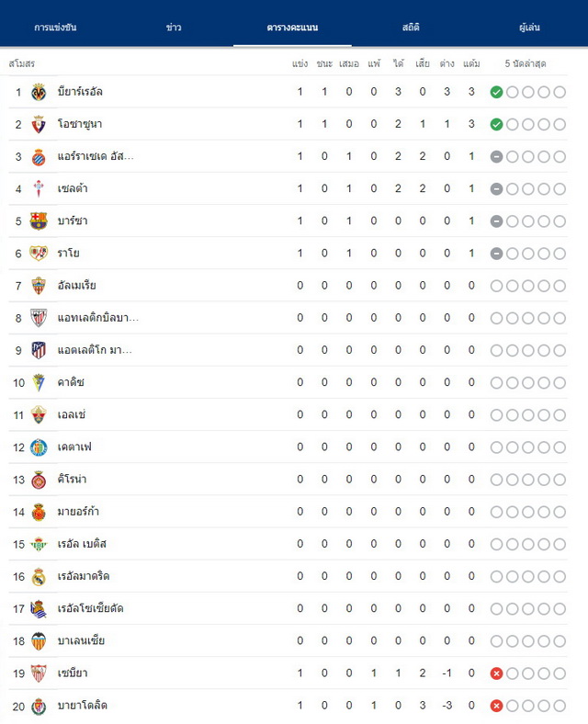This screenshot has width=588, height=724.
Task: Click Villarreal's green win indicator
Action: coord(496,93)
